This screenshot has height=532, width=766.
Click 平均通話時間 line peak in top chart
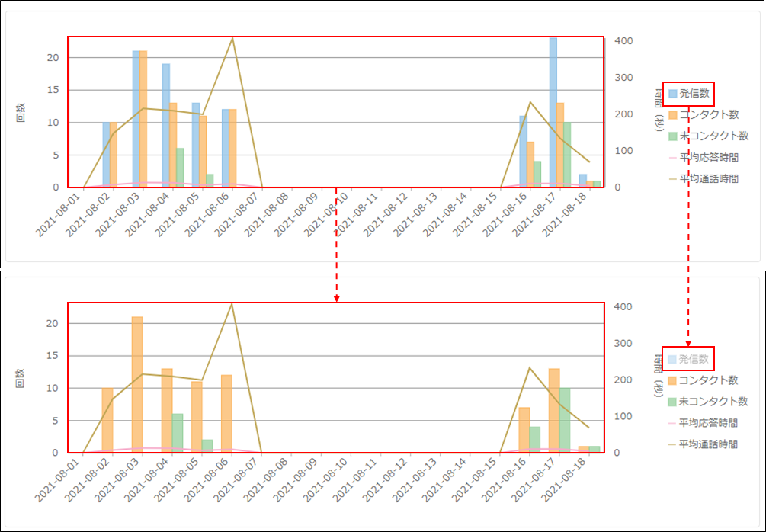(x=232, y=39)
